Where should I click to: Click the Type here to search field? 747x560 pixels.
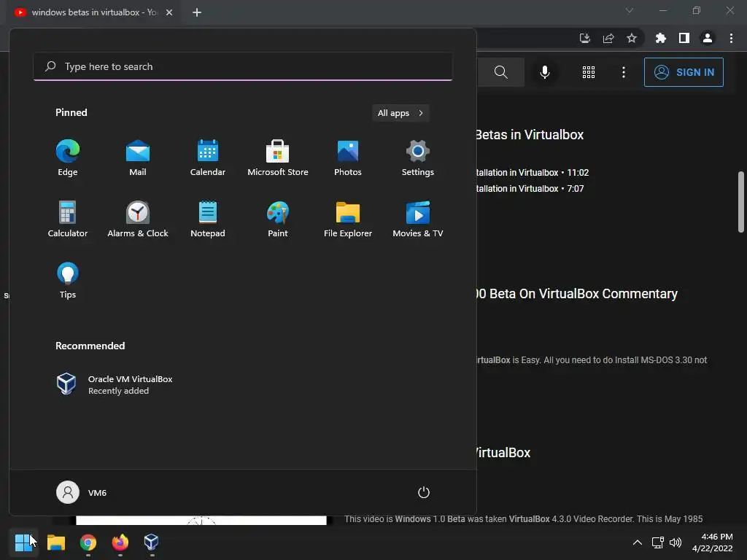pos(243,66)
